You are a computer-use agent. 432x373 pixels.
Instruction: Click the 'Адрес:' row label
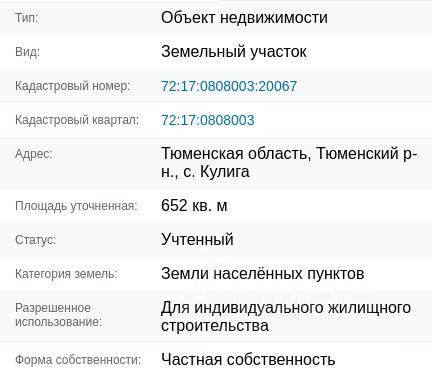click(x=34, y=154)
